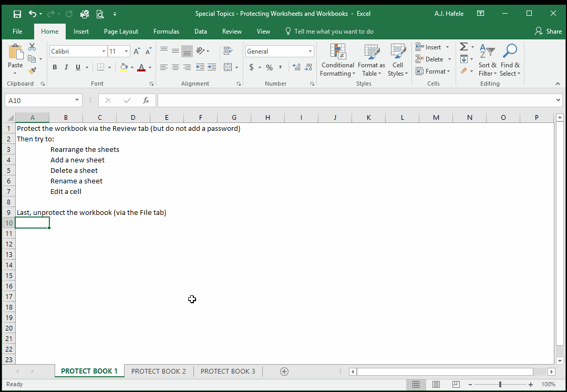Screen dimensions: 567x392
Task: Click Insert cells button
Action: pos(433,47)
